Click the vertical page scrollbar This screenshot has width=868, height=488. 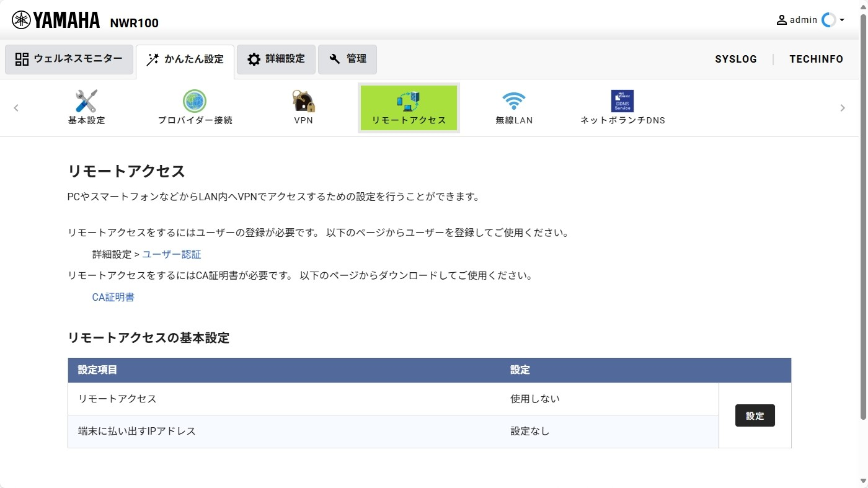pos(863,217)
